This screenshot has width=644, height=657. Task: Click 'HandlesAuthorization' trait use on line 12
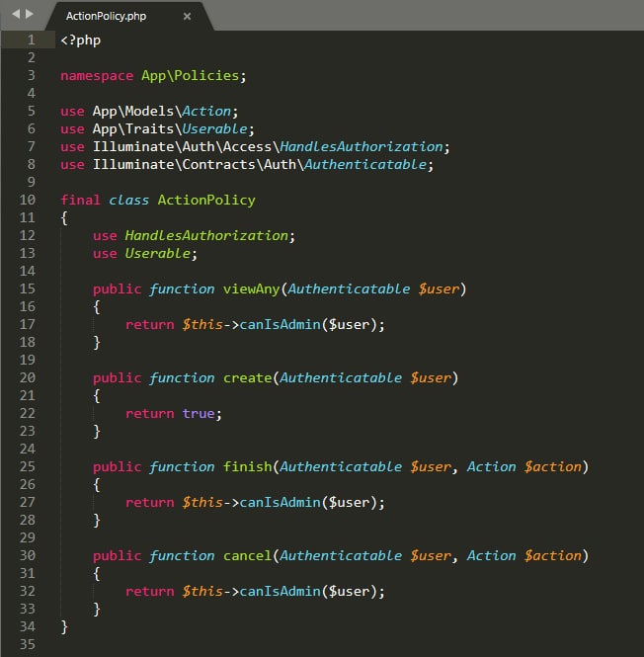point(206,236)
